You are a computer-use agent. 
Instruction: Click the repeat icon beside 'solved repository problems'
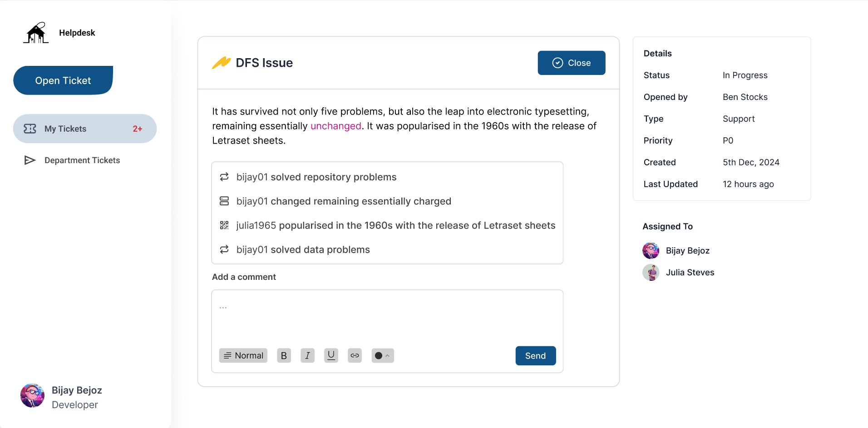point(224,177)
